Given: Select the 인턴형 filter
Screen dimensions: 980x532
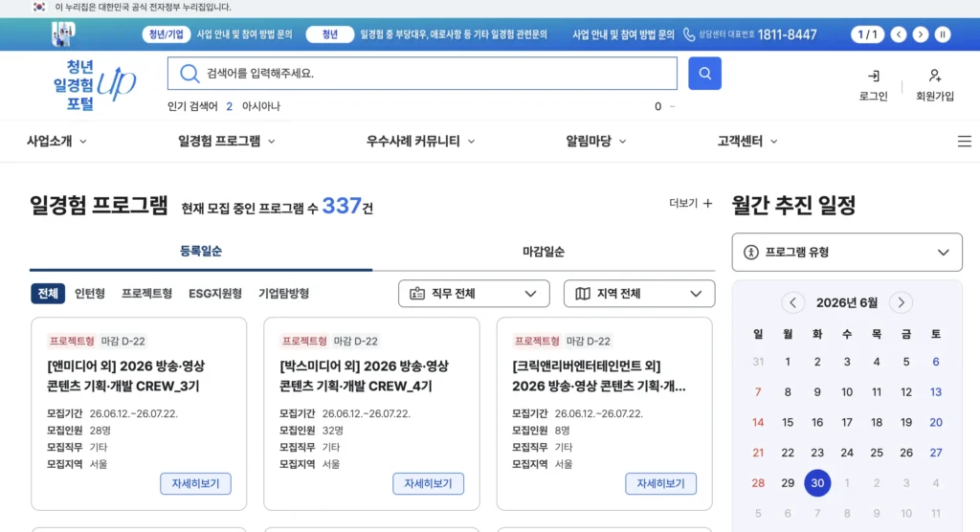Looking at the screenshot, I should tap(90, 294).
